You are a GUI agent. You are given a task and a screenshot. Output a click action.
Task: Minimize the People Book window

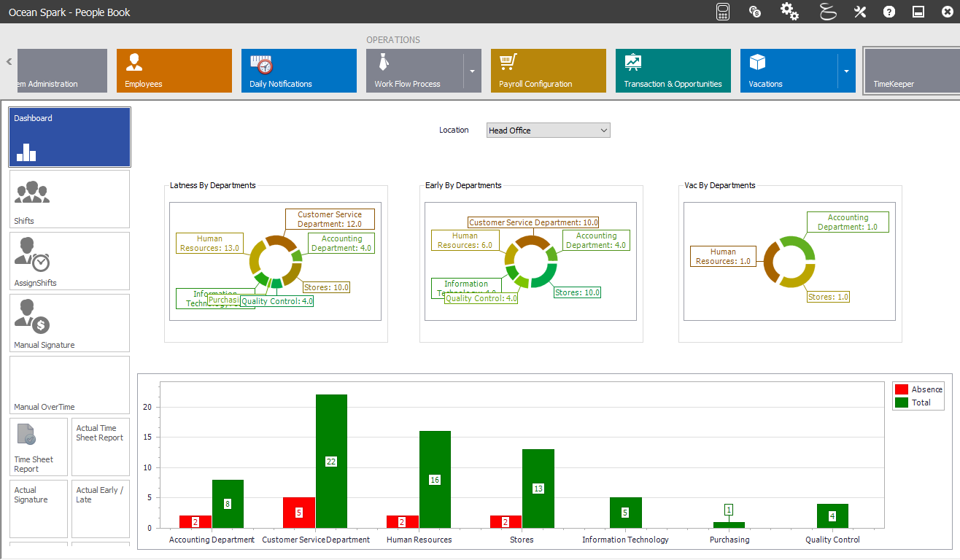point(918,12)
